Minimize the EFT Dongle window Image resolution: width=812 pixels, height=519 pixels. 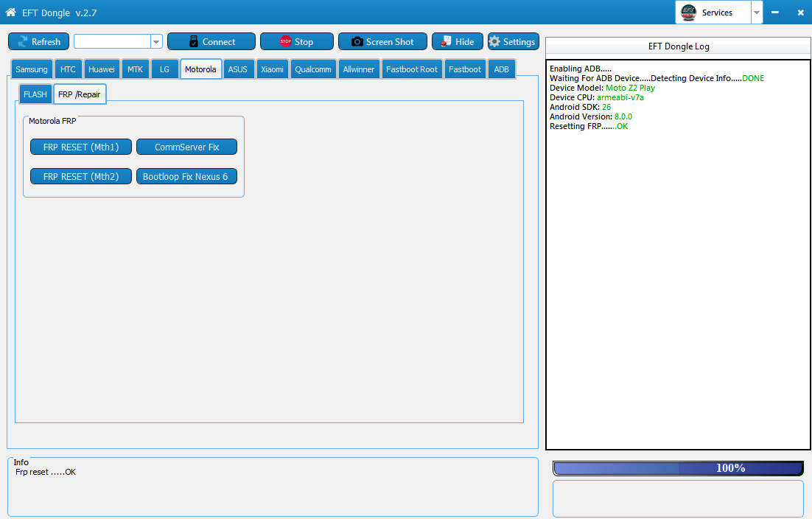774,13
